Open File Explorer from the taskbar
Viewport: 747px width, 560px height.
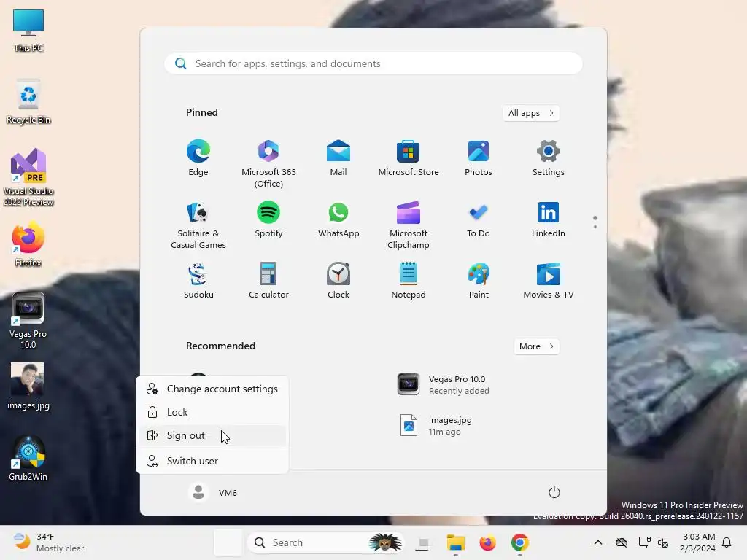tap(455, 542)
